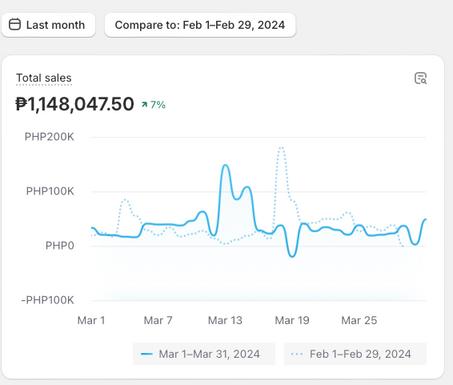This screenshot has height=385, width=453.
Task: Click the Mar 13 x-axis label
Action: (225, 320)
